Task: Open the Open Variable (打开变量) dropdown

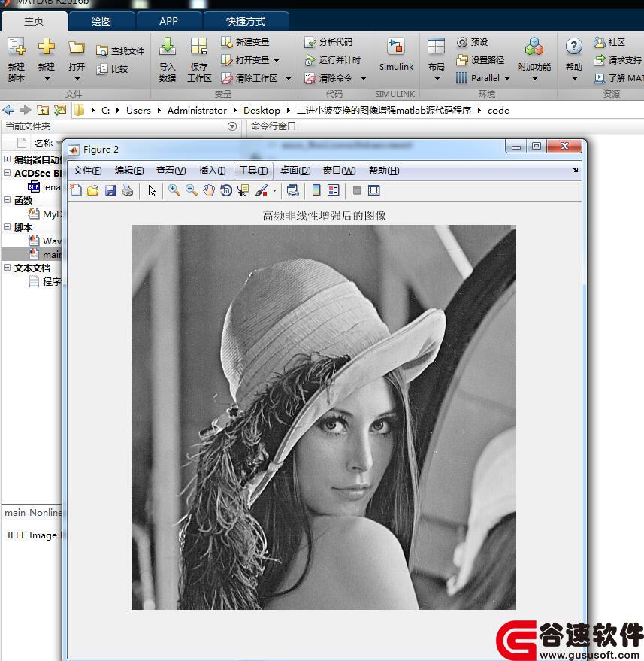Action: click(x=277, y=60)
